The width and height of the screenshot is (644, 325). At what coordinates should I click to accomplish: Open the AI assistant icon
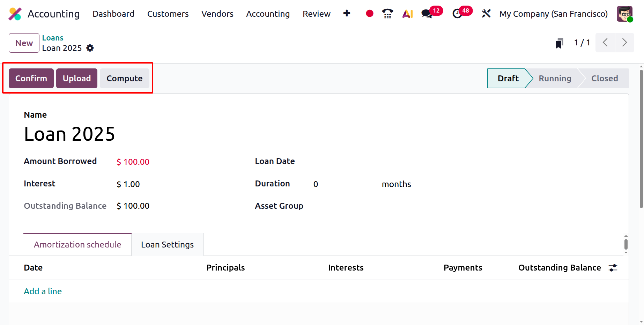[407, 14]
